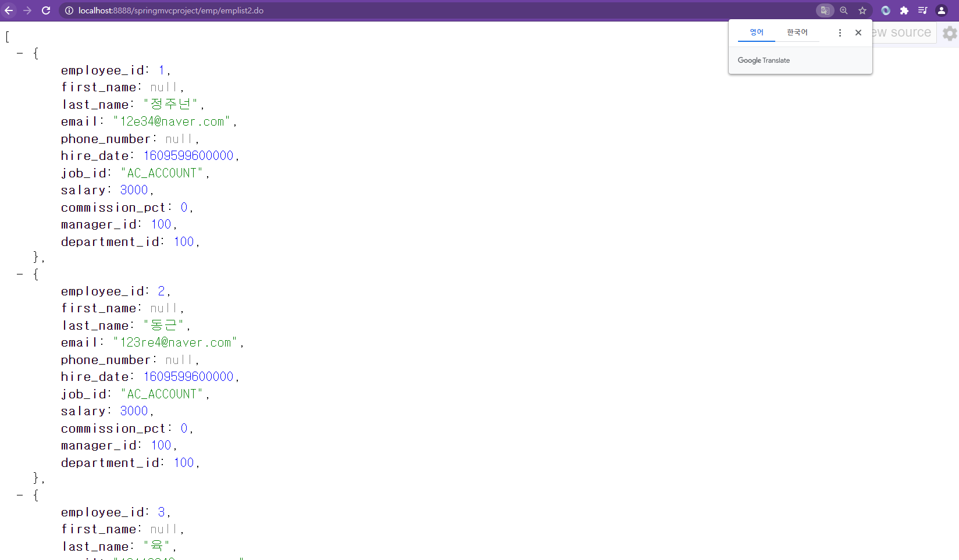Open the zoom magnifier icon
The width and height of the screenshot is (959, 560).
(844, 10)
